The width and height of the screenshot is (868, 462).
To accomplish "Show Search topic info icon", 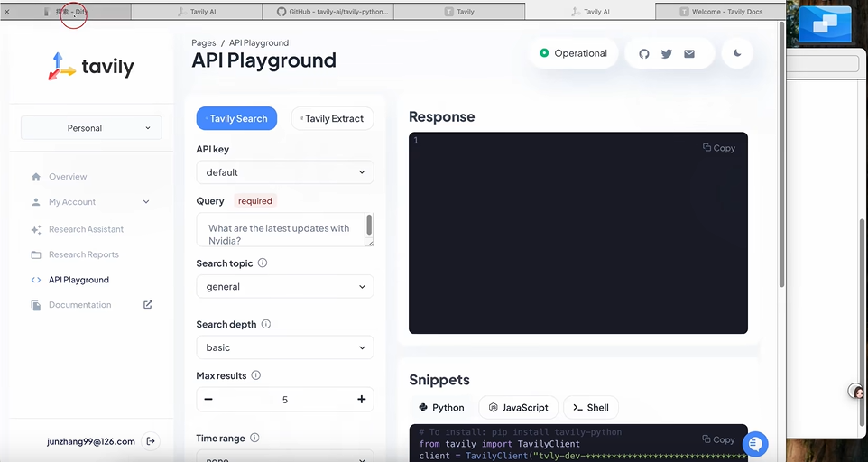I will click(263, 263).
